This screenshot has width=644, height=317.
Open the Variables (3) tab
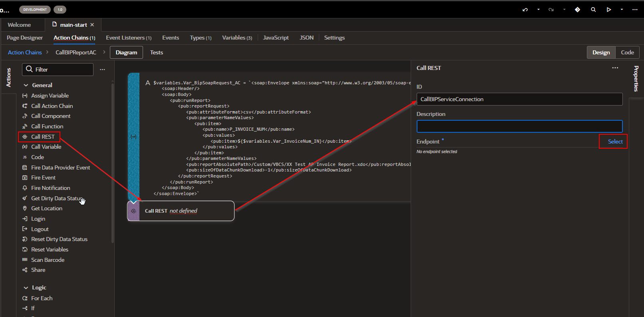[237, 38]
